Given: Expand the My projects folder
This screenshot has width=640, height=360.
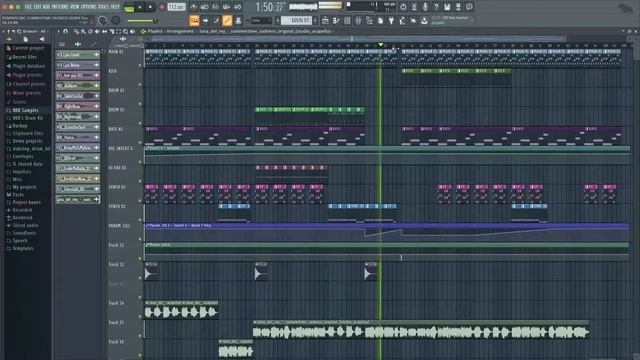Looking at the screenshot, I should click(x=22, y=187).
